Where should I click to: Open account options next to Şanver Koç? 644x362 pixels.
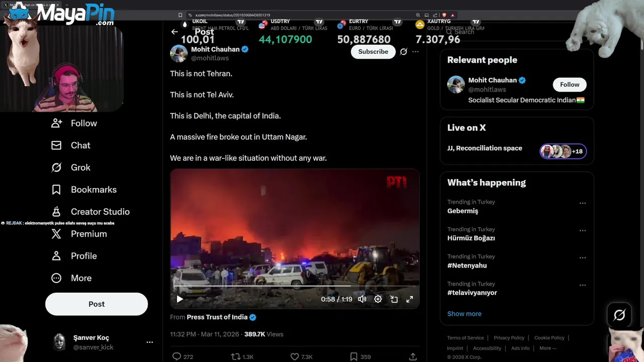[x=149, y=342]
